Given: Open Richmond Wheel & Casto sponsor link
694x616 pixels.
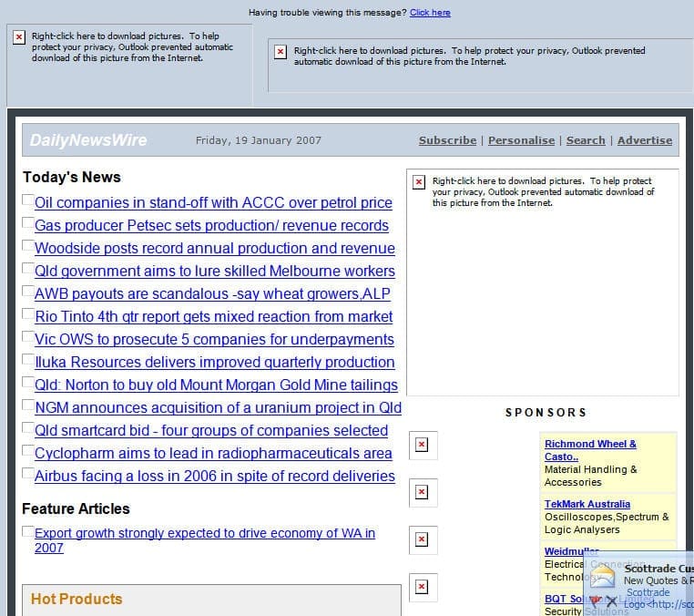Looking at the screenshot, I should (x=590, y=450).
